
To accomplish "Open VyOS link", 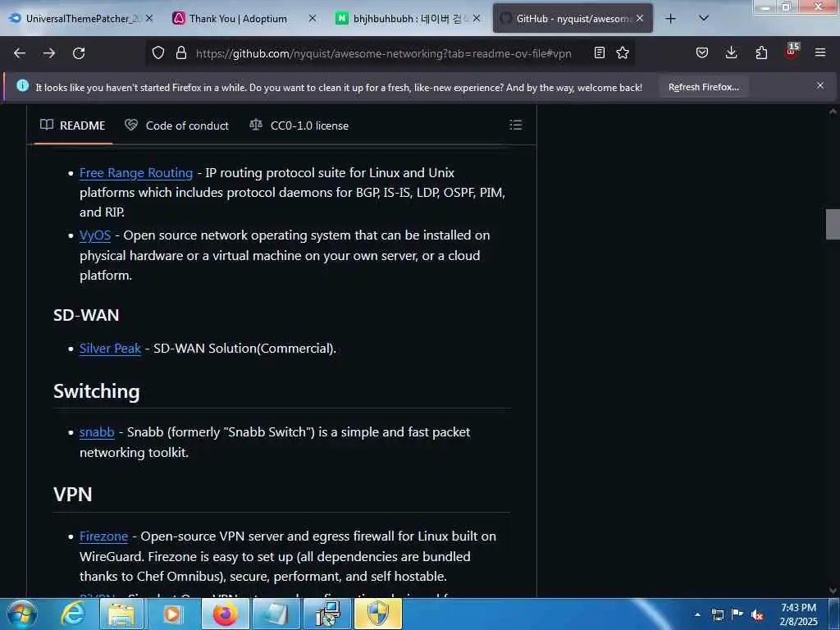I will click(x=95, y=235).
